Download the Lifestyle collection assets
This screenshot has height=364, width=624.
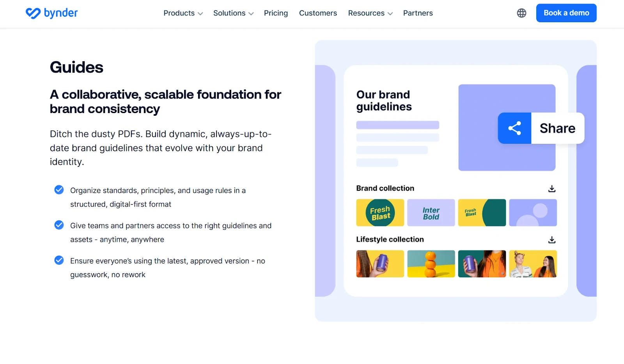551,239
